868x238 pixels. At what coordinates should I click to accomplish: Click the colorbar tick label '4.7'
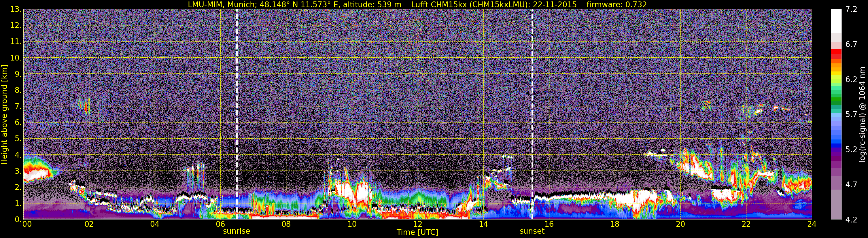pyautogui.click(x=851, y=185)
